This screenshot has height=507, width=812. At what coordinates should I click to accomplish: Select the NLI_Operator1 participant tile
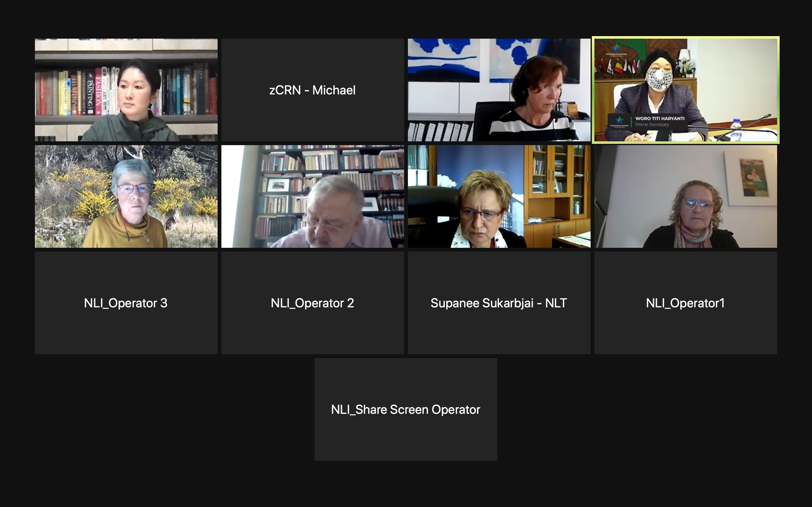click(685, 303)
